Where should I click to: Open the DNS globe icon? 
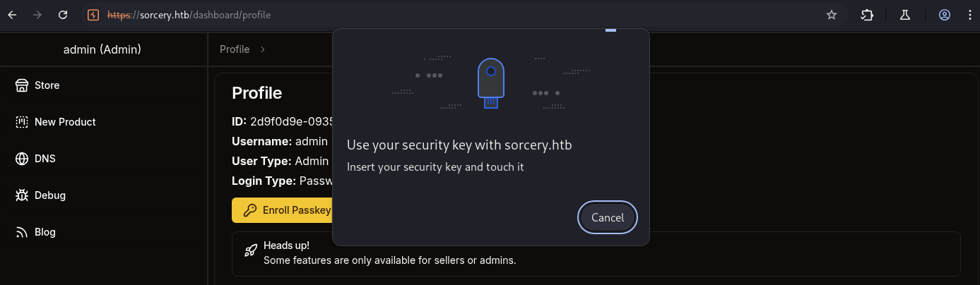(22, 159)
